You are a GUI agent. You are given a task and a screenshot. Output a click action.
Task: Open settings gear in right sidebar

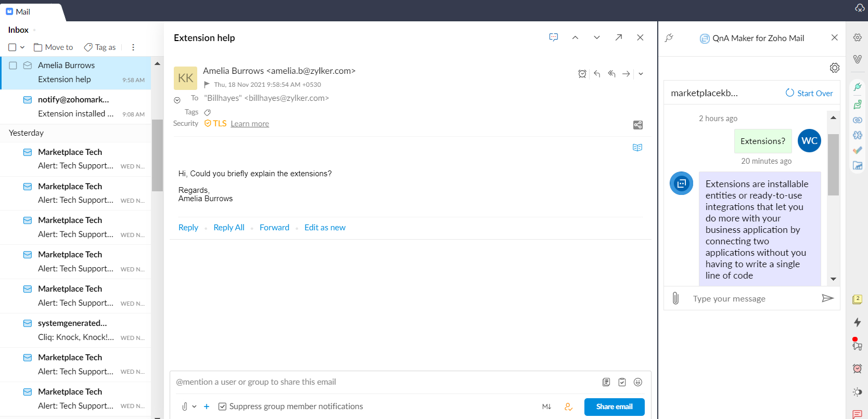tap(858, 37)
